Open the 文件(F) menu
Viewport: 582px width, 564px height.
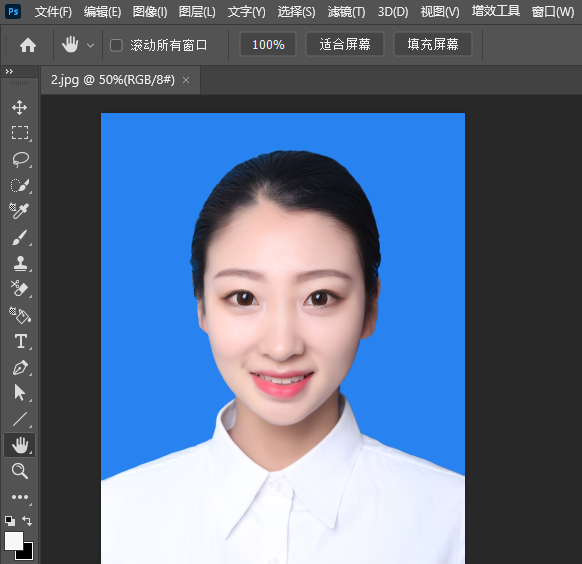click(x=53, y=12)
